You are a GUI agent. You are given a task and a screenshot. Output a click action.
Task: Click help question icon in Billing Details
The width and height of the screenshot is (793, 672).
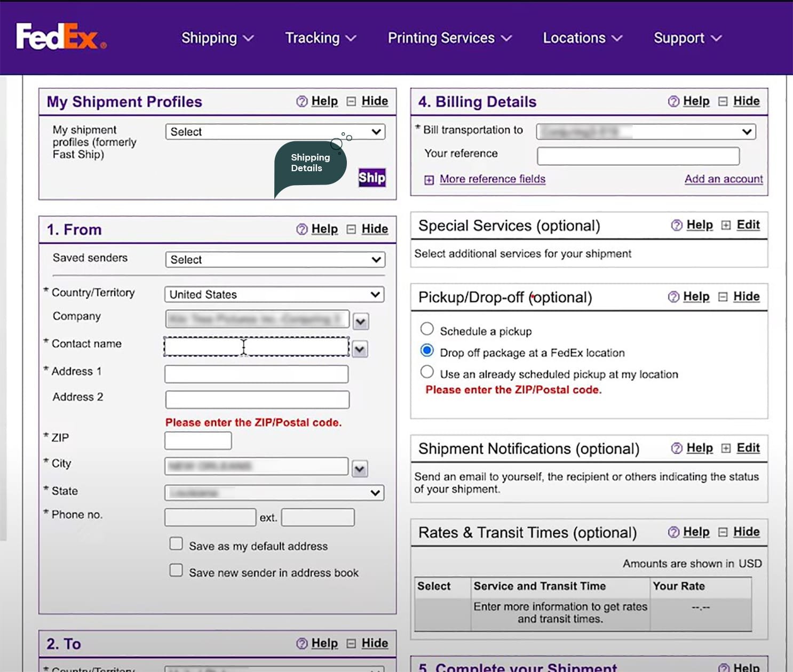673,101
